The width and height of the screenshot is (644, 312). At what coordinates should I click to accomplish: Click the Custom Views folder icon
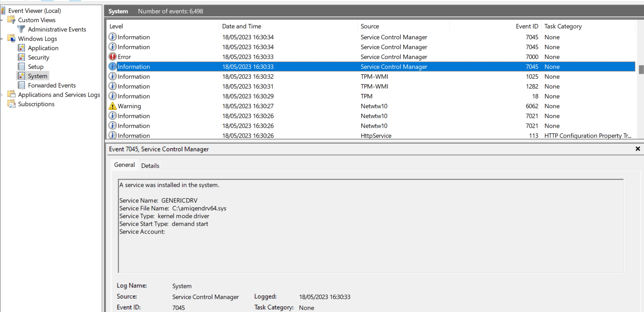[x=11, y=20]
